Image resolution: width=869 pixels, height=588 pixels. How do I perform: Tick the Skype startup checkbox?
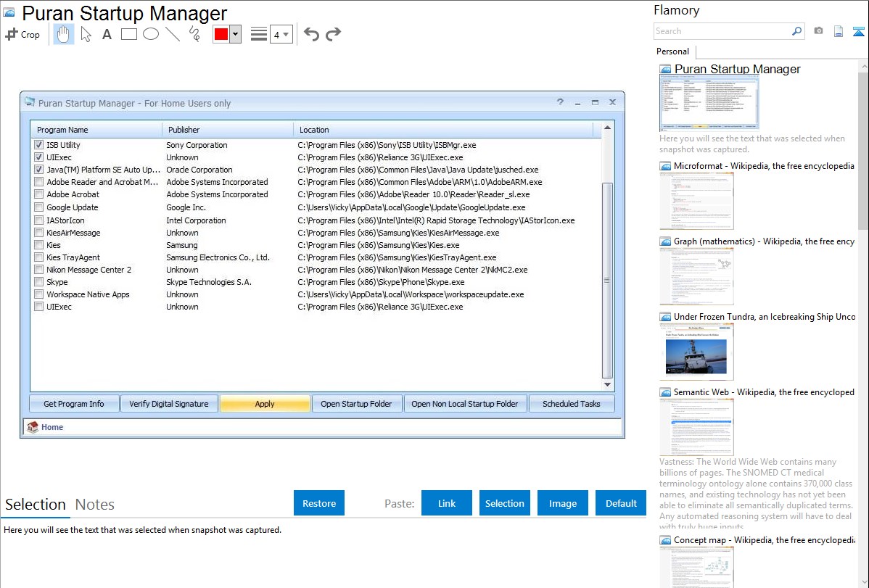point(39,282)
